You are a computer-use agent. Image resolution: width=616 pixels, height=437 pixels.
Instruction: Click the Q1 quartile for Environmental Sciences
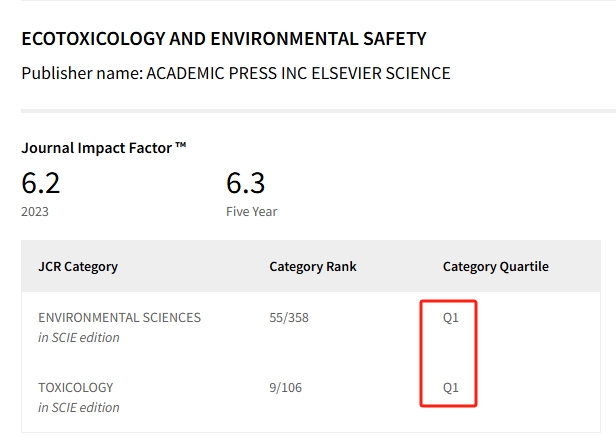(x=451, y=318)
